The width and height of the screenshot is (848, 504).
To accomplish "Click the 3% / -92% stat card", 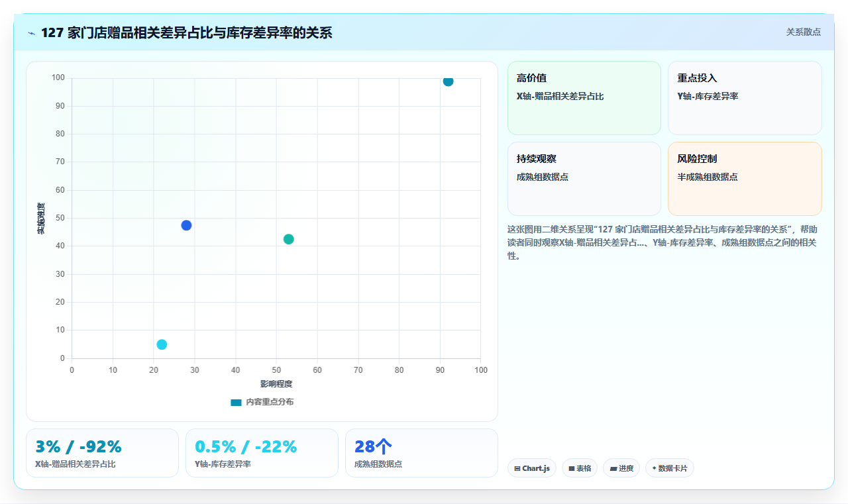I will (102, 453).
